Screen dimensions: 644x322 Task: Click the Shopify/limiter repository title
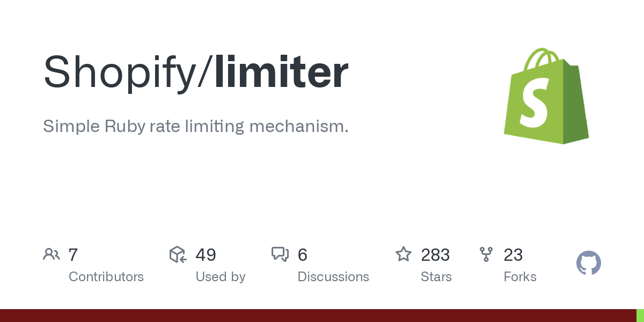coord(196,72)
